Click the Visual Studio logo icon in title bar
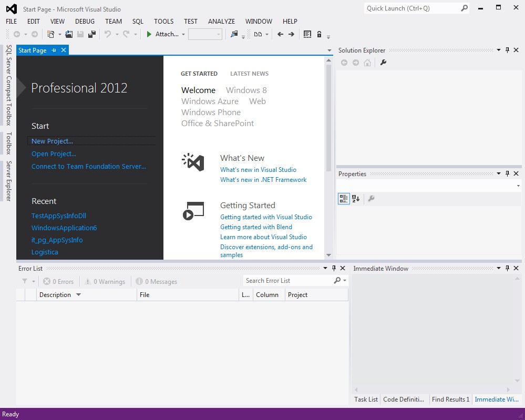Image resolution: width=525 pixels, height=420 pixels. click(x=12, y=9)
